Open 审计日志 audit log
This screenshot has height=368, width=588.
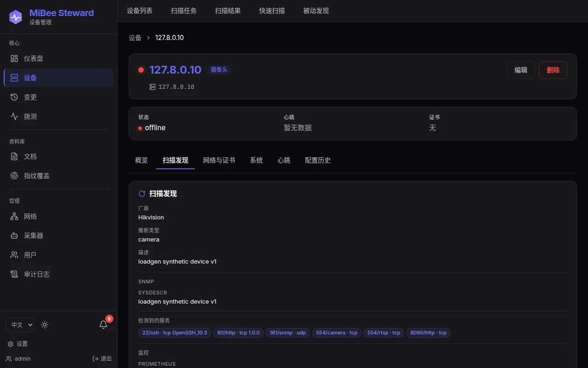(58, 274)
